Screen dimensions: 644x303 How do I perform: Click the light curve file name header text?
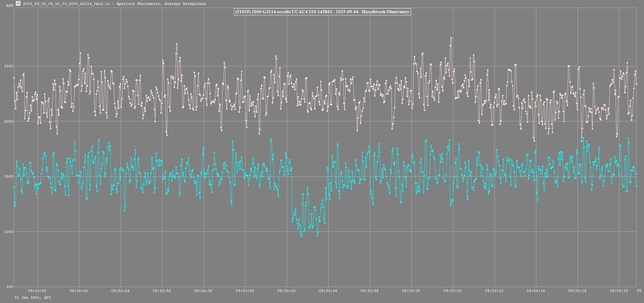[x=114, y=4]
